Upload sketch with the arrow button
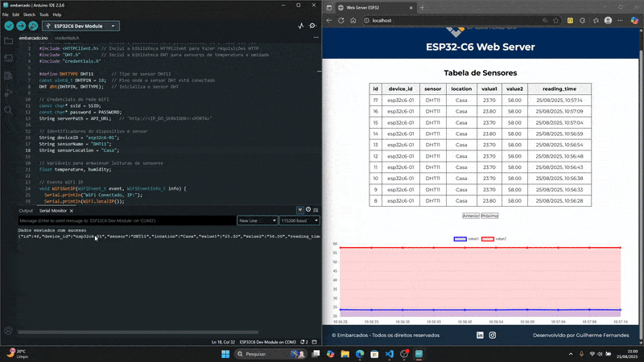This screenshot has height=362, width=644. pyautogui.click(x=21, y=25)
